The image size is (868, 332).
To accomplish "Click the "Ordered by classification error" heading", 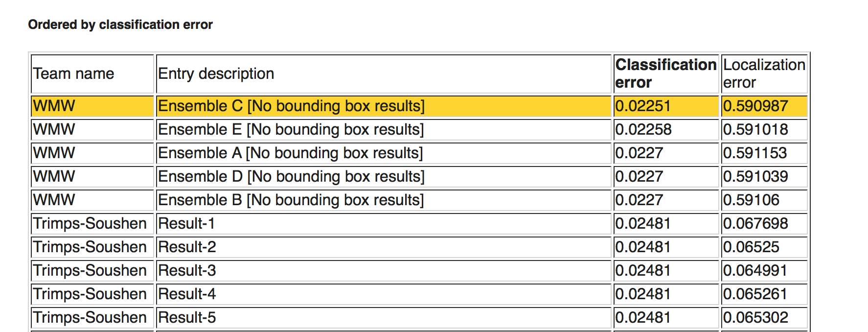I will (120, 24).
